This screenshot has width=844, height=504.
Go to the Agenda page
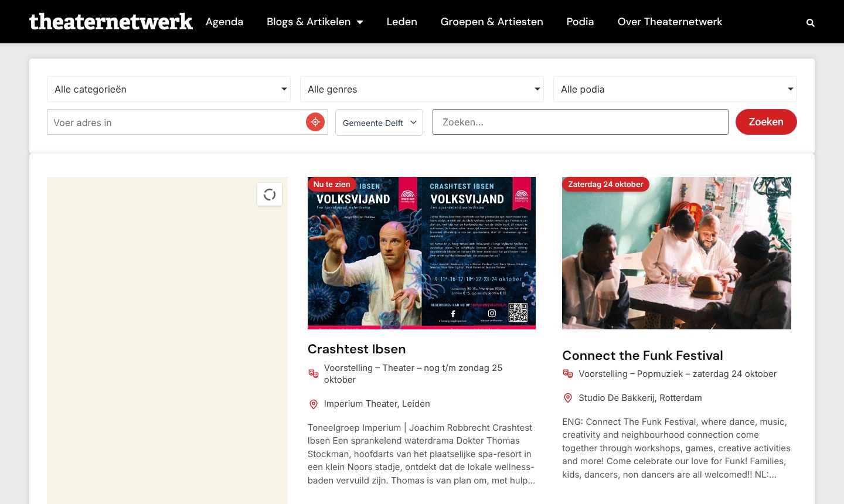tap(224, 22)
